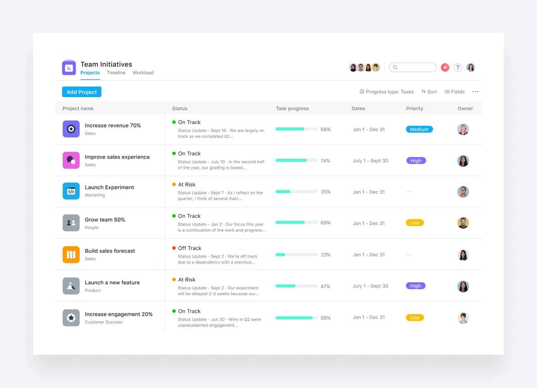Click the 88% task progress bar

pos(296,318)
